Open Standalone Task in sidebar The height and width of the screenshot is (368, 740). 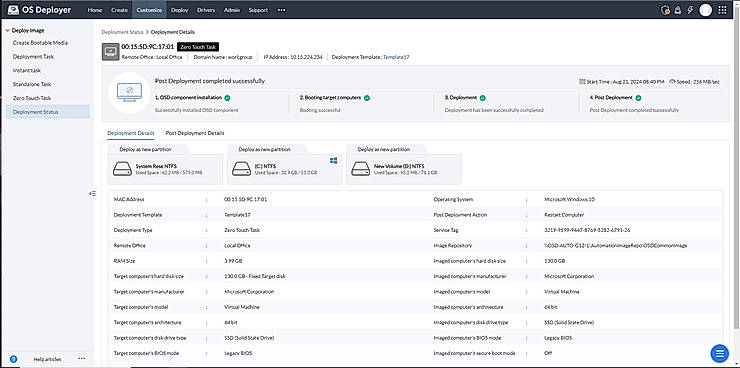pos(32,84)
